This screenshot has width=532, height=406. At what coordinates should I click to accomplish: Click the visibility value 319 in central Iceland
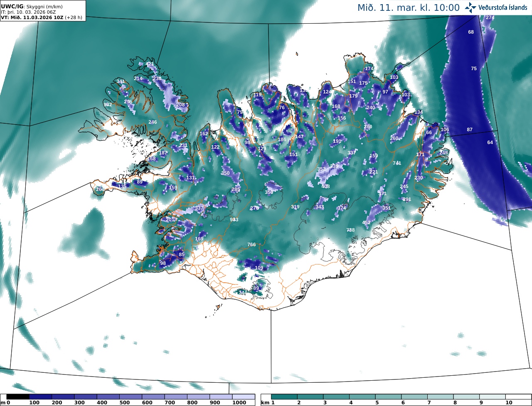tap(295, 207)
